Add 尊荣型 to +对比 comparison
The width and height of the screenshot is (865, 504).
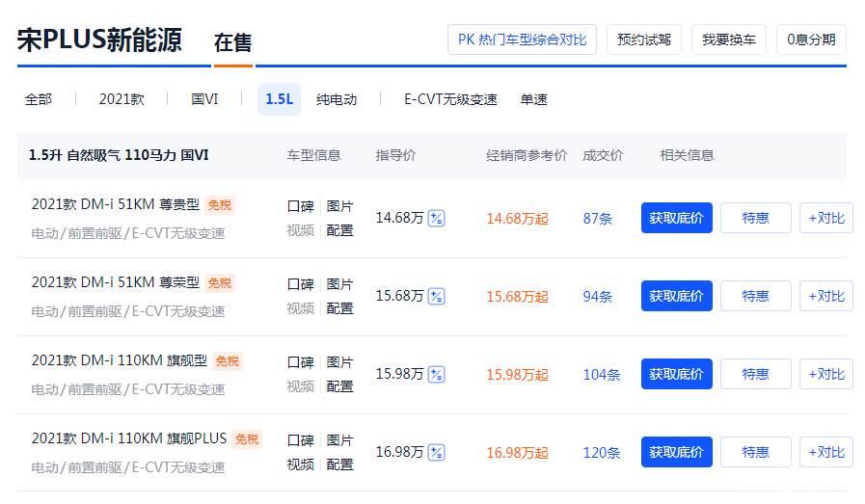tap(826, 297)
